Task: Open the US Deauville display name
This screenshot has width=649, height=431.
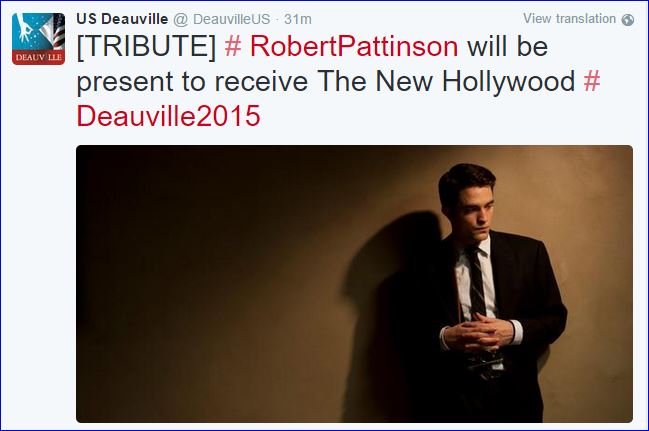Action: coord(122,19)
